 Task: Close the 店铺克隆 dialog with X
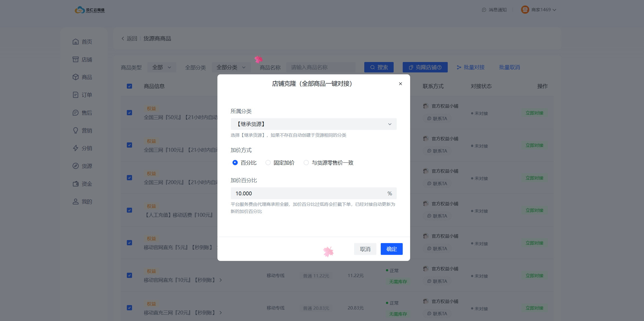pos(401,84)
